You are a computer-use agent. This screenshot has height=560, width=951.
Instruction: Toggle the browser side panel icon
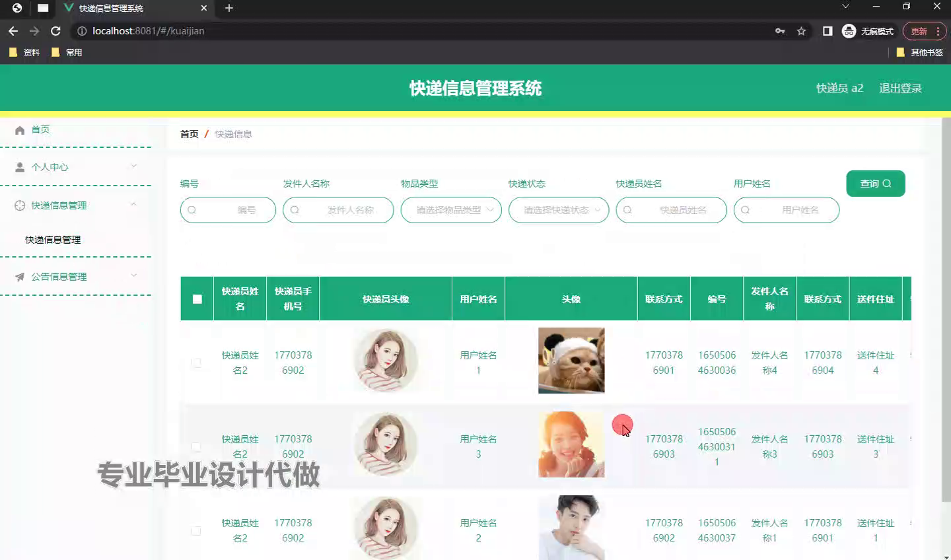(x=828, y=31)
